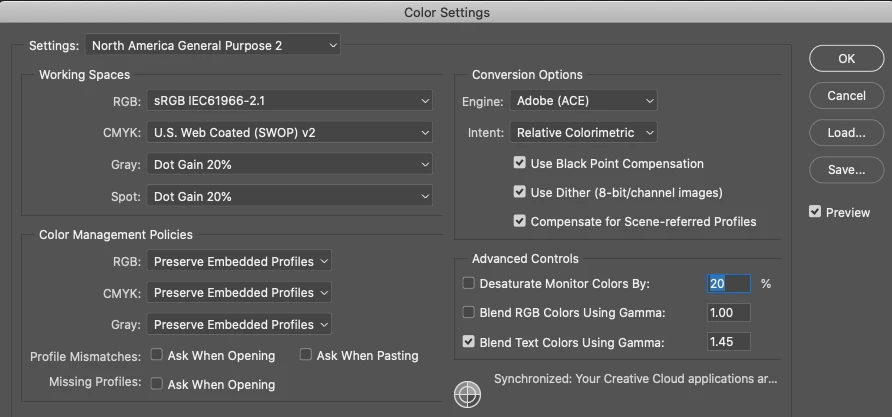Enable Blend RGB Colors Using Gamma

point(468,313)
